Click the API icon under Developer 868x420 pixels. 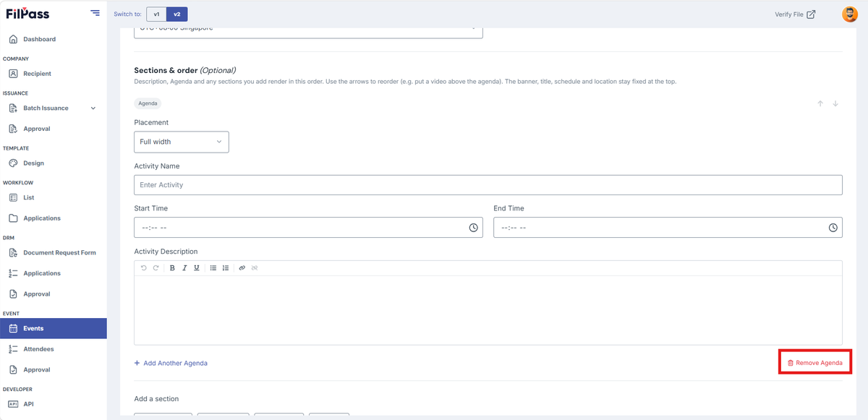(x=13, y=404)
